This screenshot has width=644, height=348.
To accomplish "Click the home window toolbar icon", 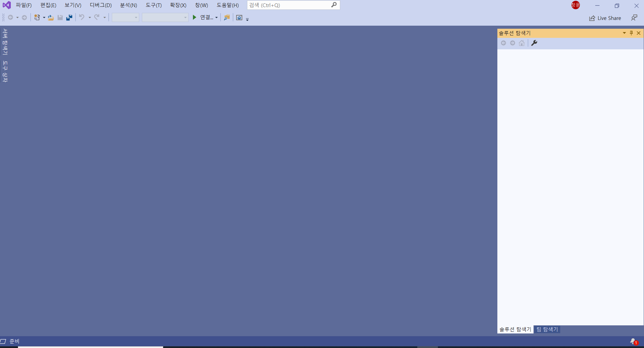I will [x=239, y=18].
